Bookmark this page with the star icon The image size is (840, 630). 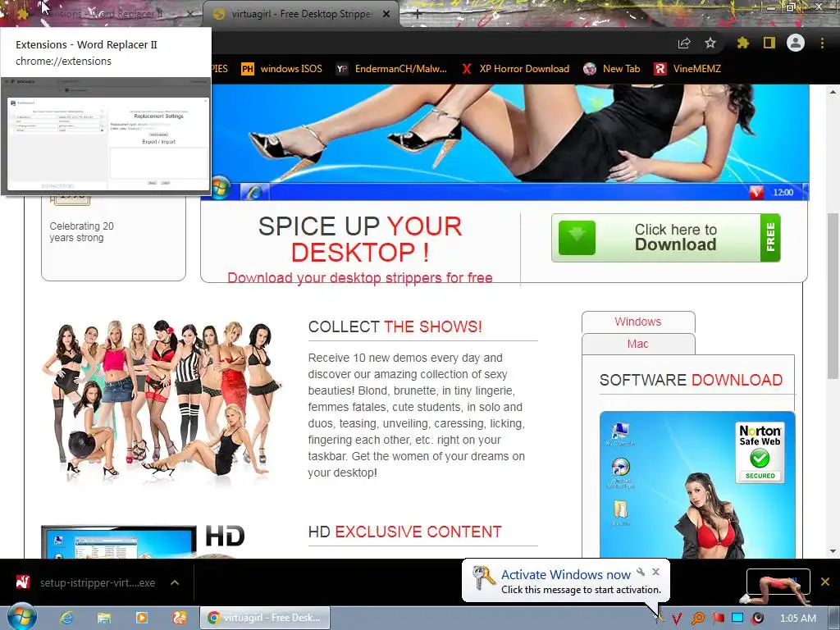(710, 43)
